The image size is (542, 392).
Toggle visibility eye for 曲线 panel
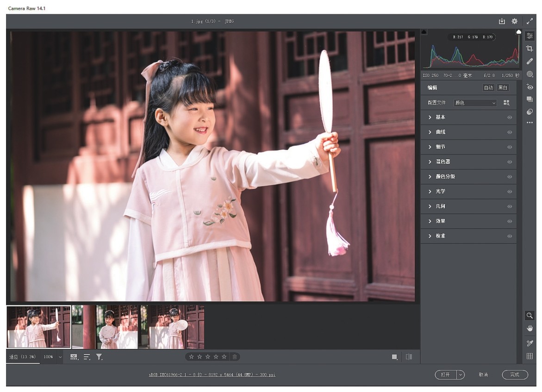click(x=510, y=132)
